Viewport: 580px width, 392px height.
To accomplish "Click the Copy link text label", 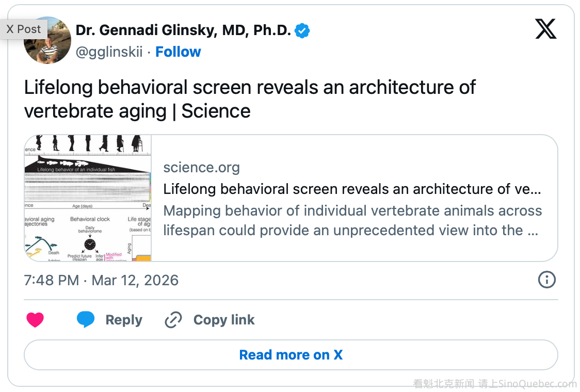I will [224, 320].
